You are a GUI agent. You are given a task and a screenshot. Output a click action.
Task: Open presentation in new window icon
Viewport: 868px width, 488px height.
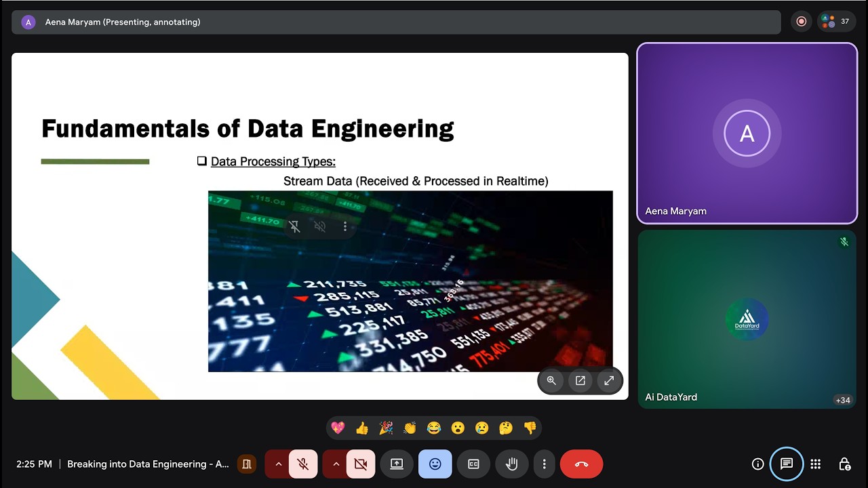(x=580, y=381)
